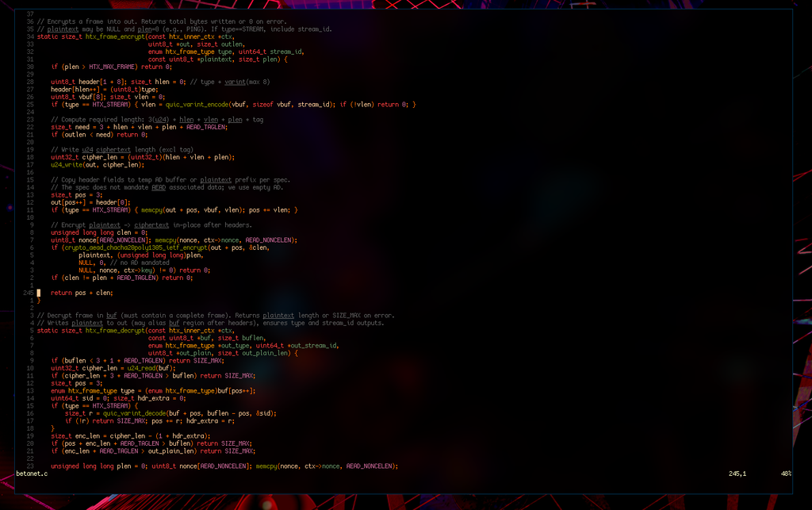Image resolution: width=812 pixels, height=510 pixels.
Task: Click the line 'if (clen != plen + AEAD_TAGLEN) return 0;'
Action: [x=121, y=278]
